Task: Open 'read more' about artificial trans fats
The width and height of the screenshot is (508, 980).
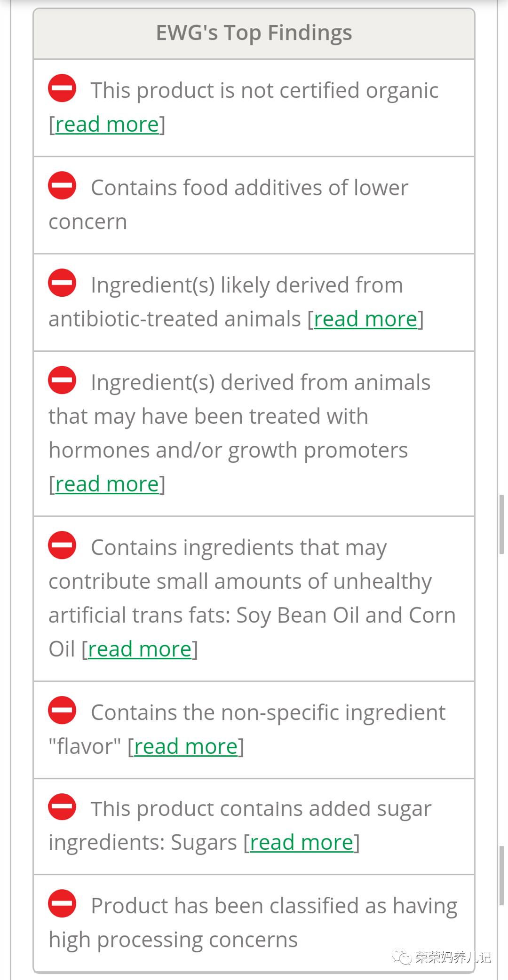Action: (x=140, y=649)
